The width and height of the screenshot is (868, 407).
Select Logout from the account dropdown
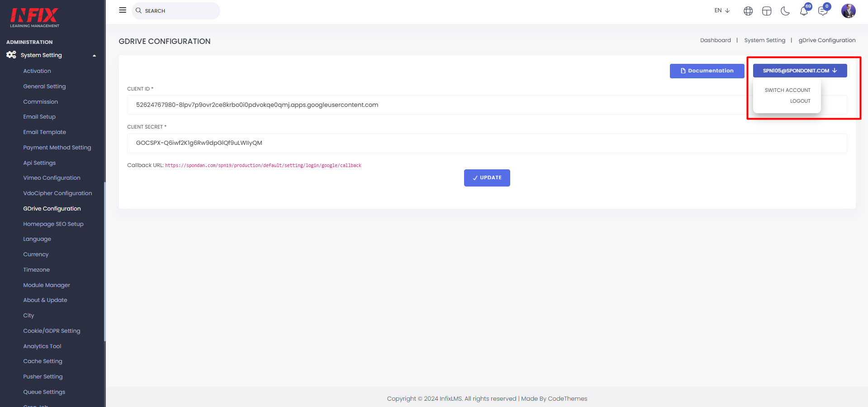pos(800,101)
